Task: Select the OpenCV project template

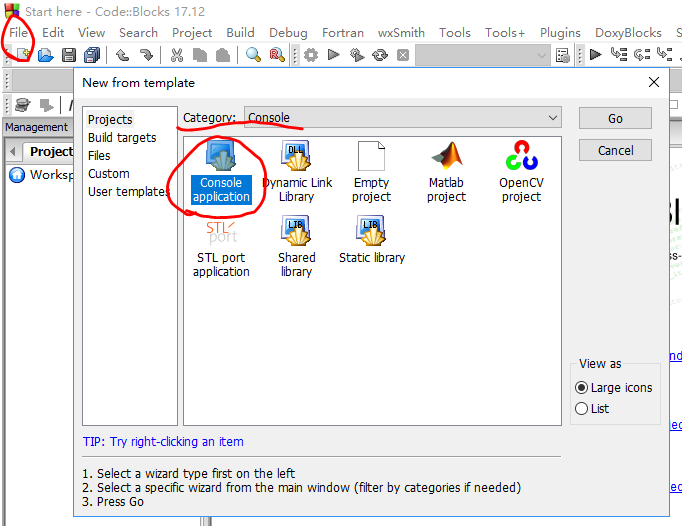Action: tap(522, 171)
